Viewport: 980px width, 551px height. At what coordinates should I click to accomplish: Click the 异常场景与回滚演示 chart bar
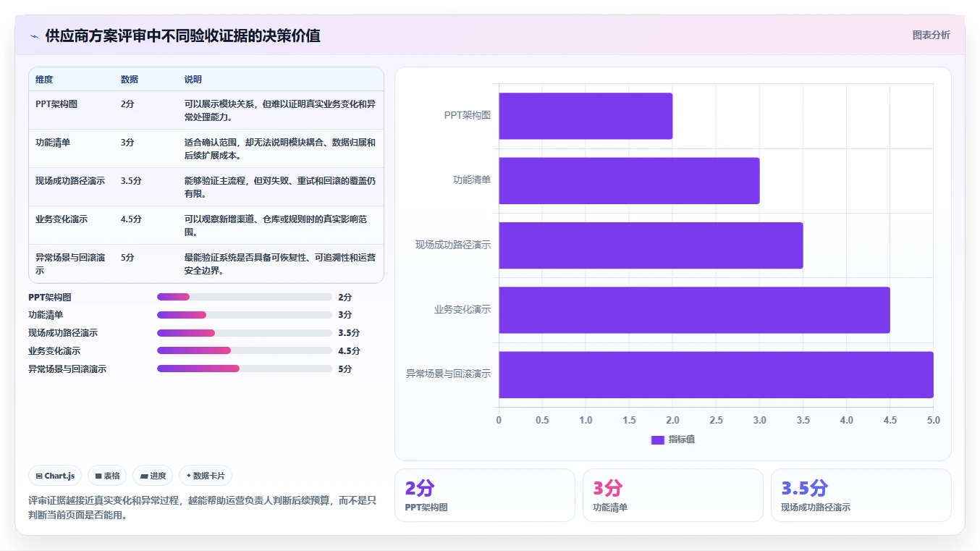pos(716,374)
